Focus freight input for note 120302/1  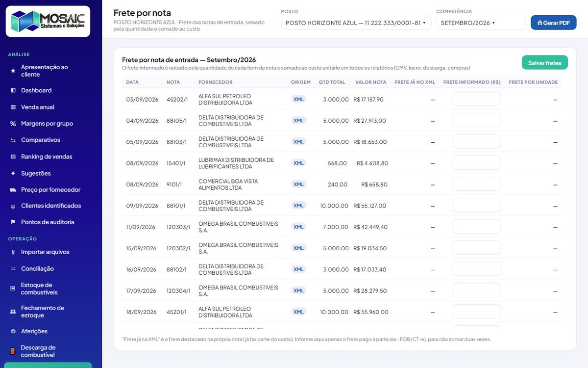476,248
